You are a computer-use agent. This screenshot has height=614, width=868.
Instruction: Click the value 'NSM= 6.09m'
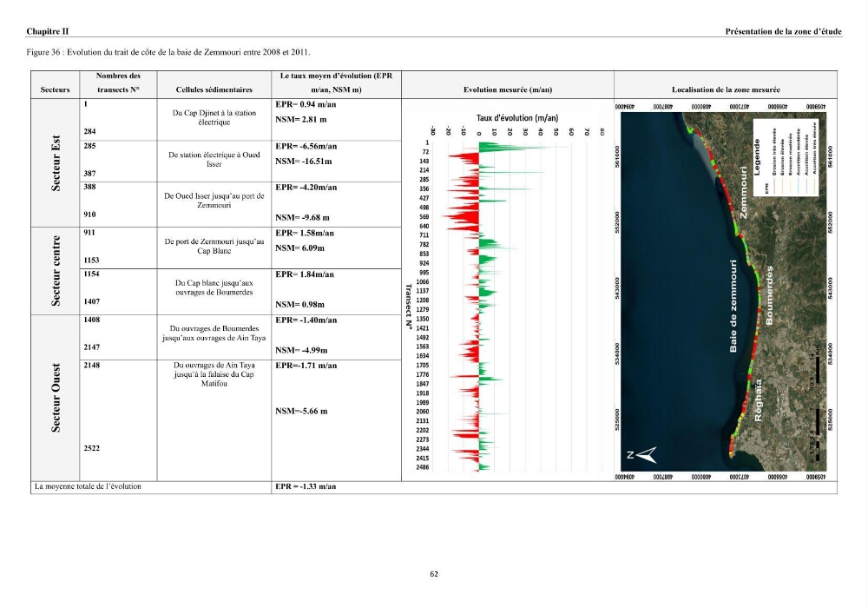(299, 248)
